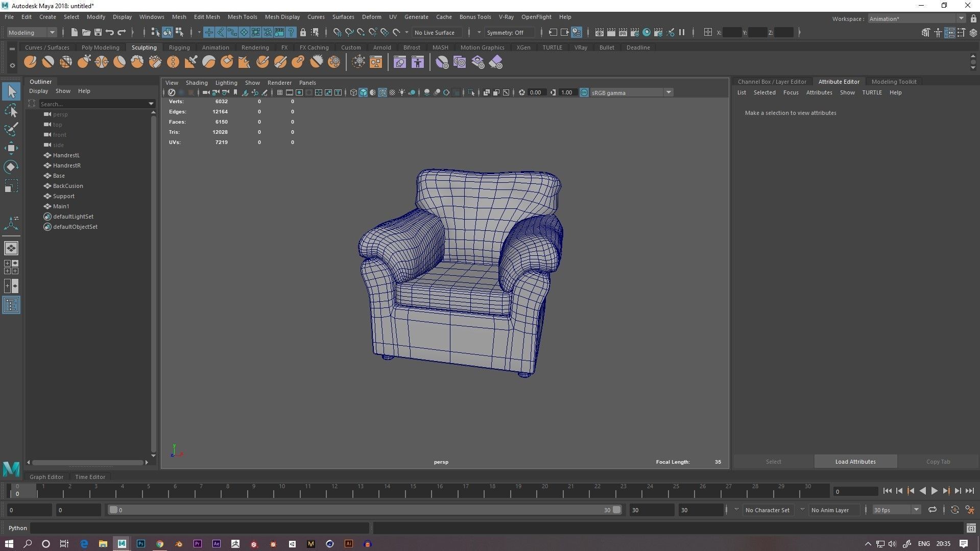Open the No Live Surface field

[437, 32]
